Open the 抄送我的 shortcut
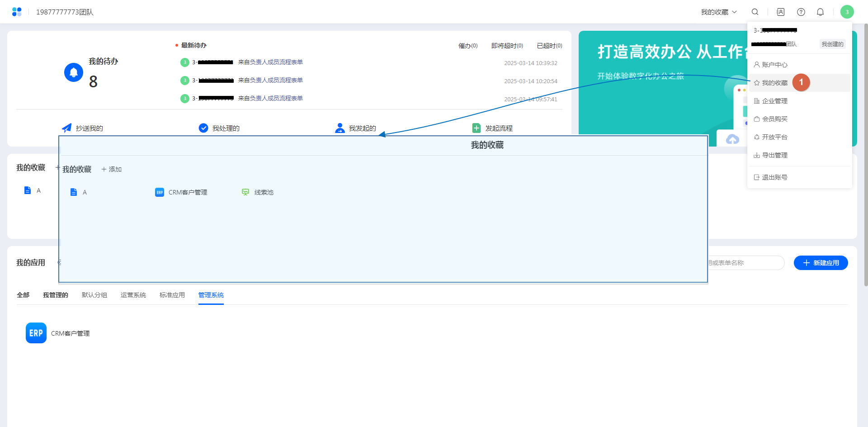 pos(83,128)
